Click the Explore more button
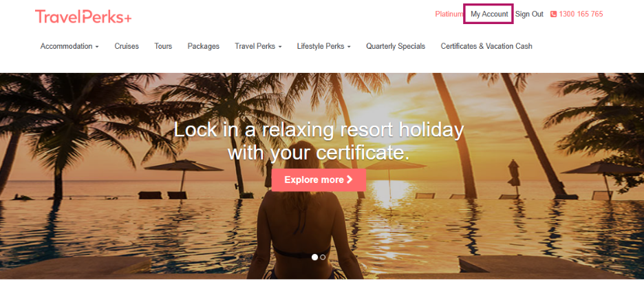 pyautogui.click(x=319, y=180)
